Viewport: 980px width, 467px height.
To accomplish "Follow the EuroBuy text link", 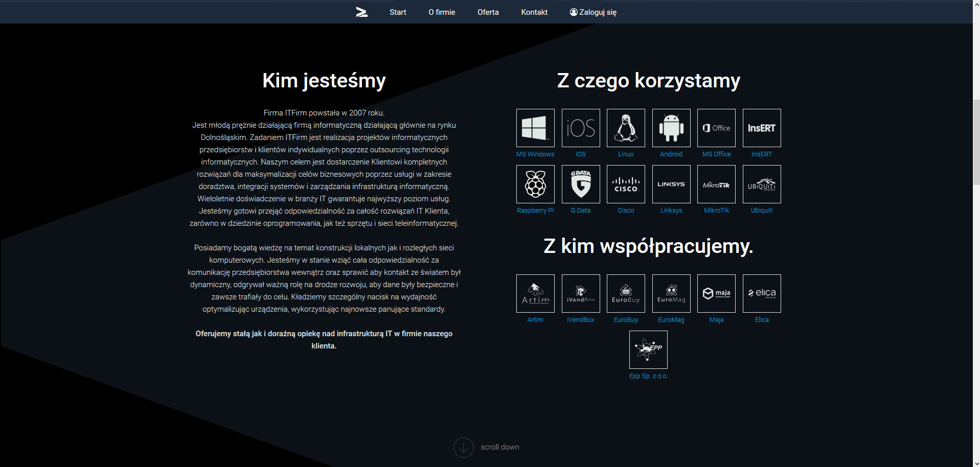I will pos(626,319).
